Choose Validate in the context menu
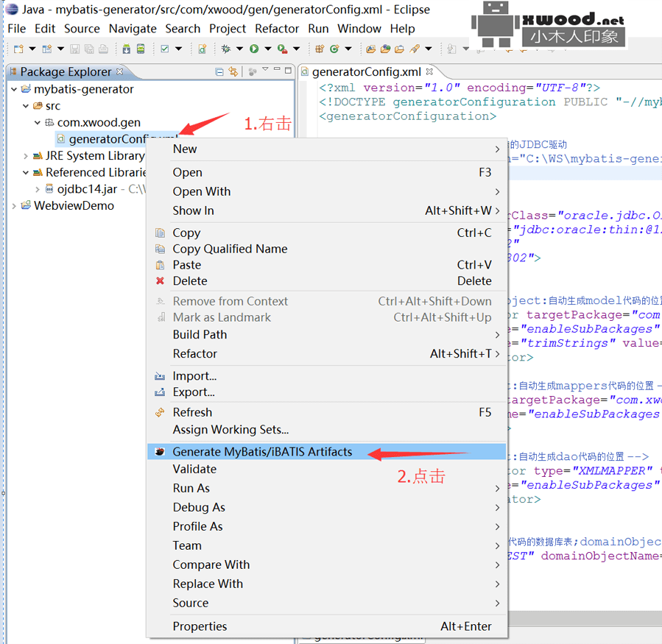Screen dimensions: 662x644 [326, 470]
